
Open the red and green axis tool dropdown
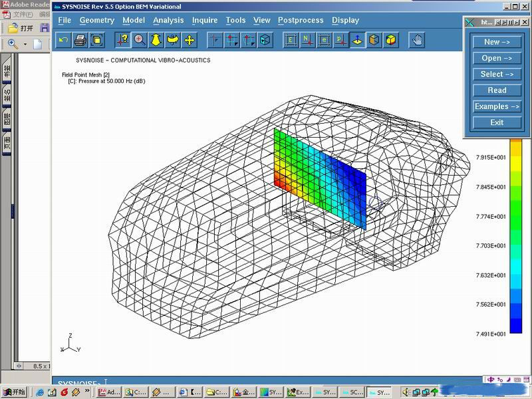tap(248, 40)
